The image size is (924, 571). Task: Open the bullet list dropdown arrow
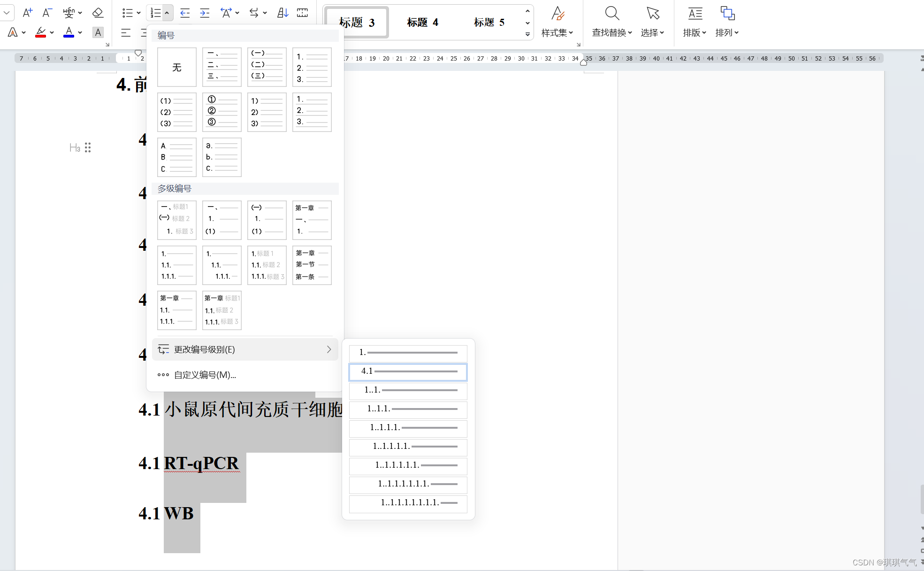pos(138,13)
